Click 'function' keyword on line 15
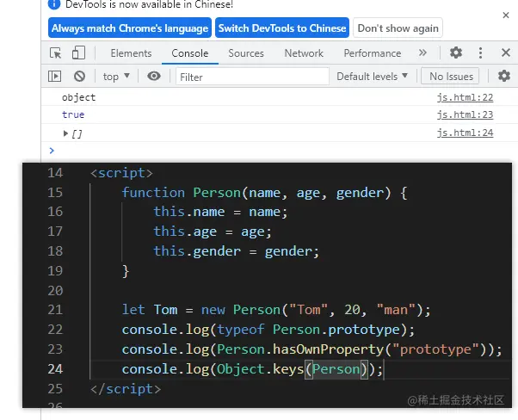This screenshot has width=518, height=420. [x=153, y=192]
